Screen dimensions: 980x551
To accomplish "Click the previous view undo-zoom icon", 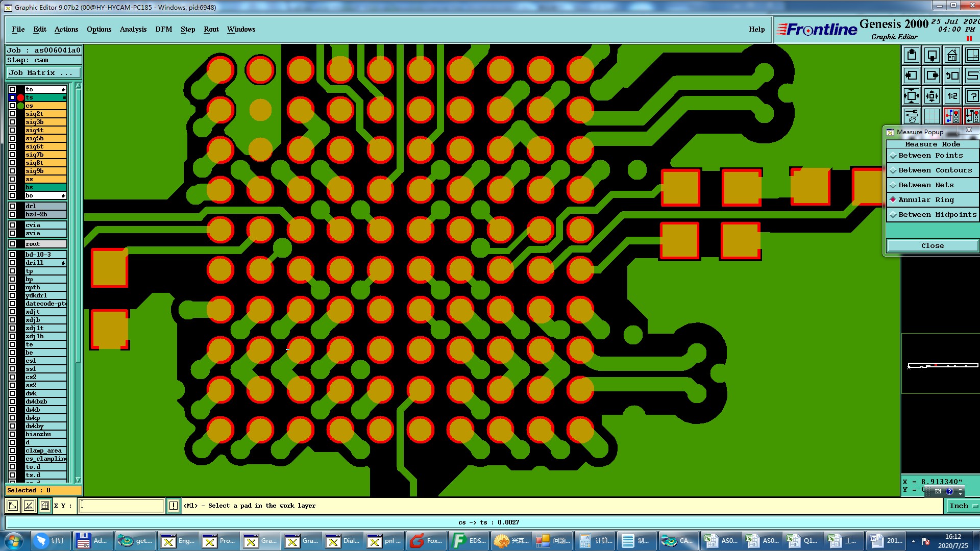I will 952,76.
